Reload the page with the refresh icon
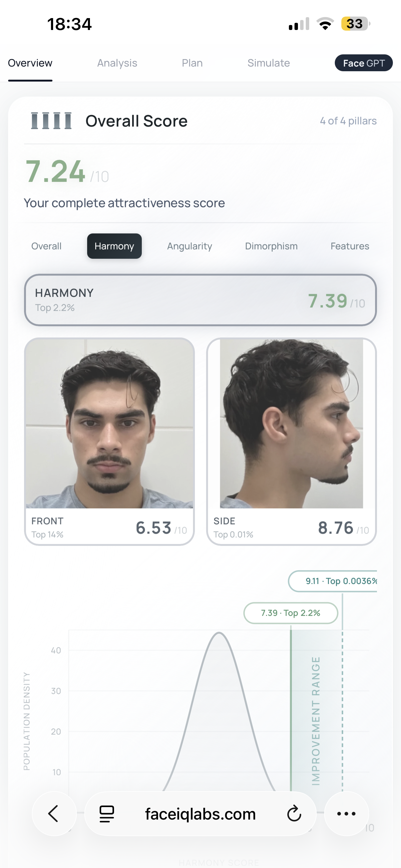This screenshot has height=868, width=401. click(294, 814)
